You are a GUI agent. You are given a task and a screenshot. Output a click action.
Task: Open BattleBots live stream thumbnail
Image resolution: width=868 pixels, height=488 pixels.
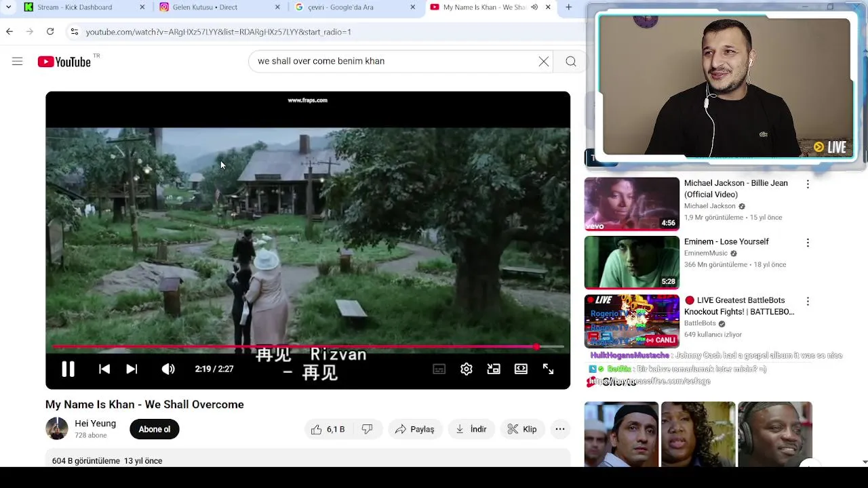pyautogui.click(x=632, y=321)
